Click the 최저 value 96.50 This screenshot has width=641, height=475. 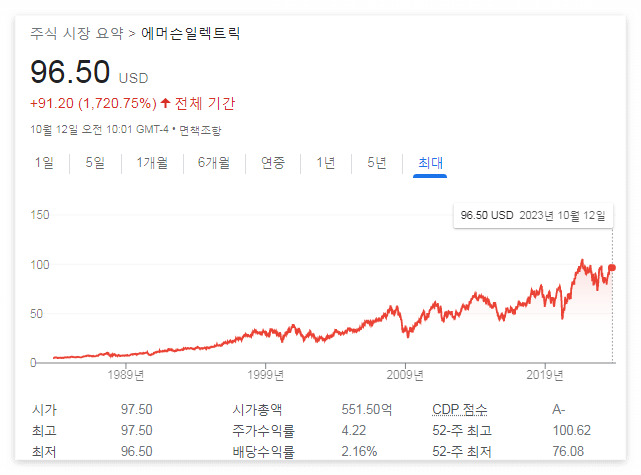[x=137, y=451]
